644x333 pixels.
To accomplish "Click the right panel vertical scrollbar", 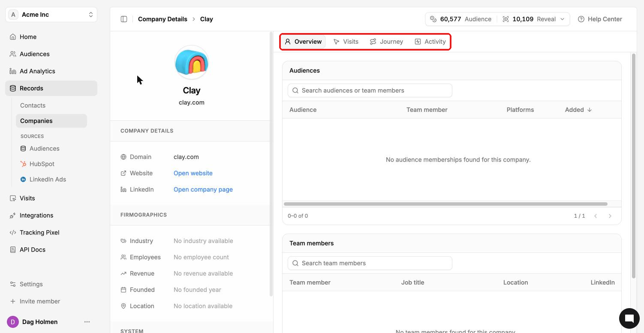I will point(634,165).
